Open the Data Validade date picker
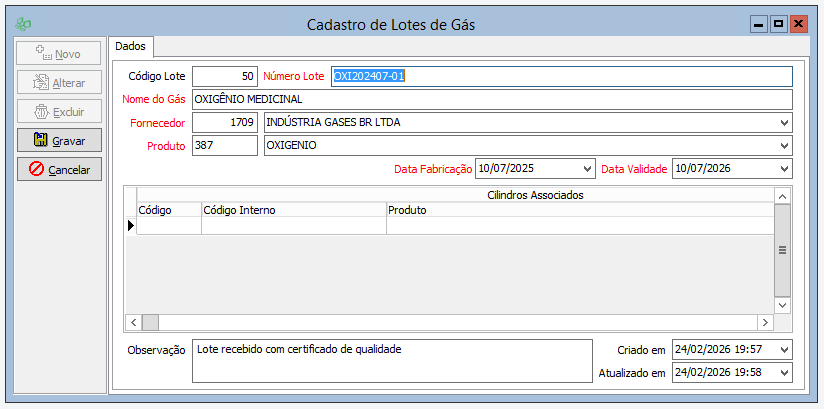This screenshot has height=409, width=824. click(x=783, y=169)
